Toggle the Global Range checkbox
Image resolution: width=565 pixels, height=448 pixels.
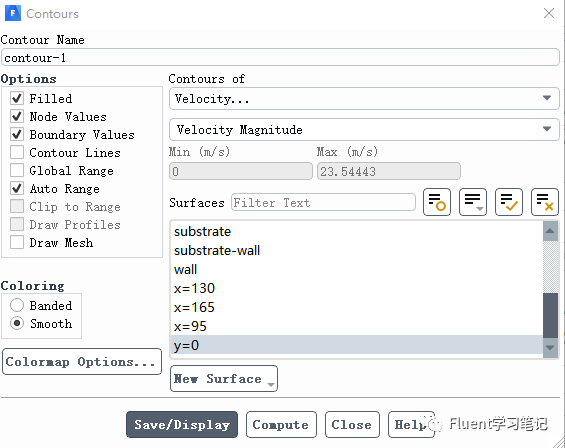coord(17,170)
